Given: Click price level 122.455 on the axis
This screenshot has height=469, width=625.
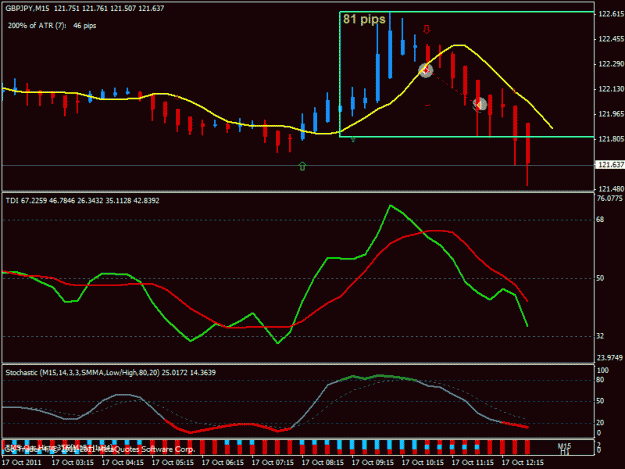Looking at the screenshot, I should coord(611,39).
